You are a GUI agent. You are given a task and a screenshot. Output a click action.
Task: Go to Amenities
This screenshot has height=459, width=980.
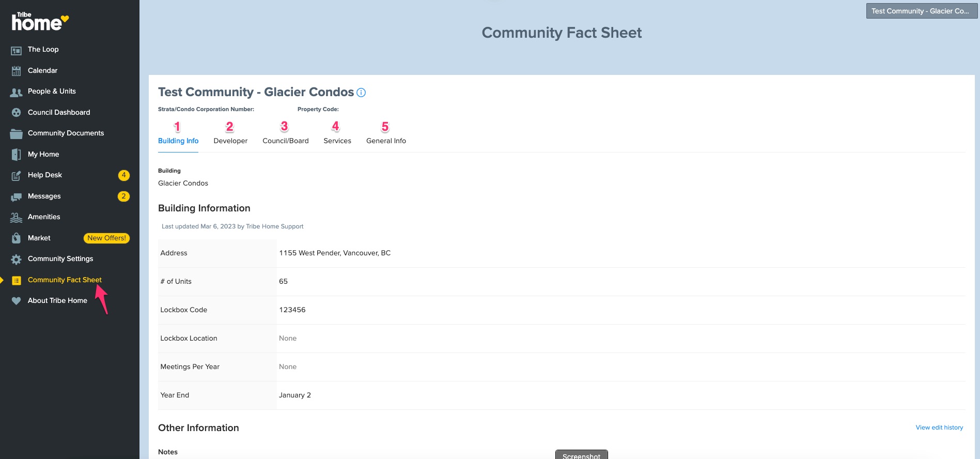point(44,217)
